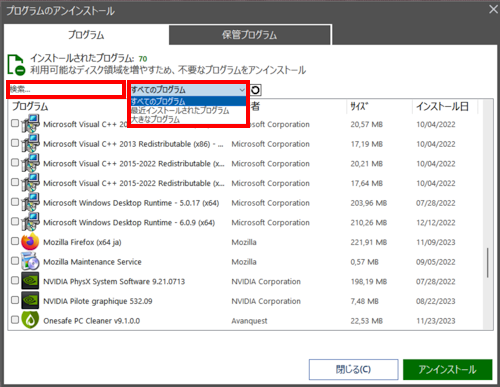The width and height of the screenshot is (500, 387).
Task: Close the プログラムのアンインストール window
Action: click(493, 9)
